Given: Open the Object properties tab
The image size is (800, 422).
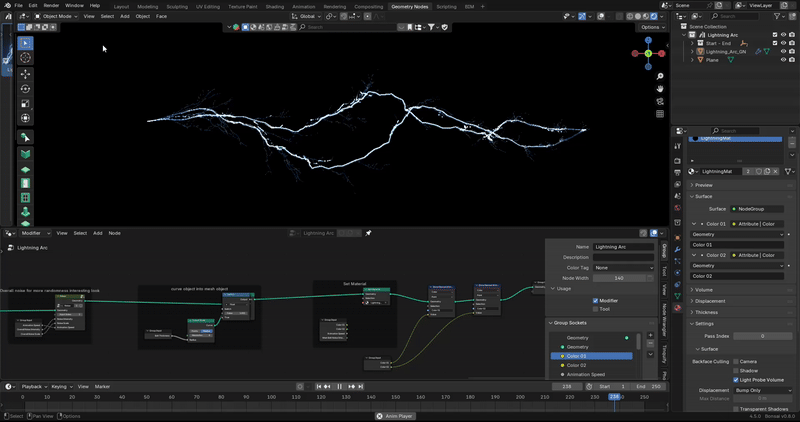Looking at the screenshot, I should [x=678, y=238].
